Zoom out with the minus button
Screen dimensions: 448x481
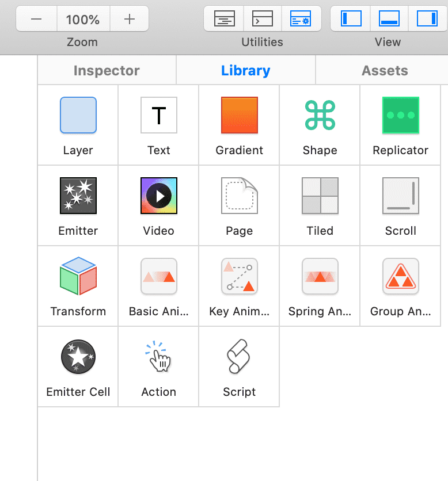(36, 19)
